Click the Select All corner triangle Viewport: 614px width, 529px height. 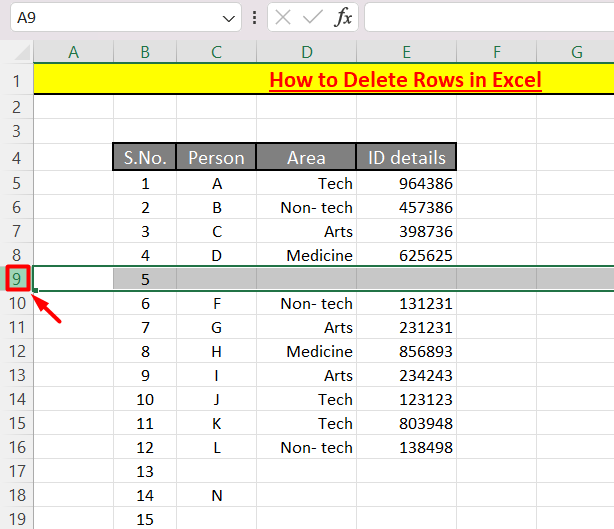(x=22, y=52)
